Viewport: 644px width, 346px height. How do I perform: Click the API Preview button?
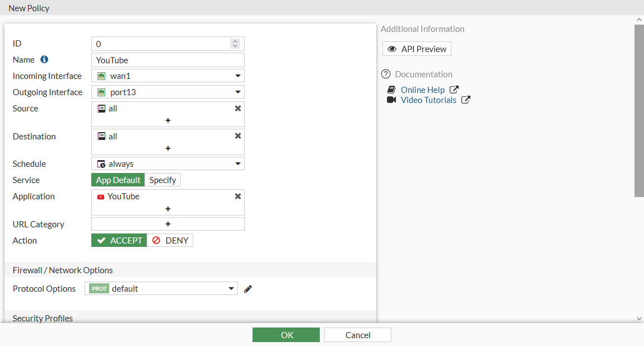coord(417,49)
